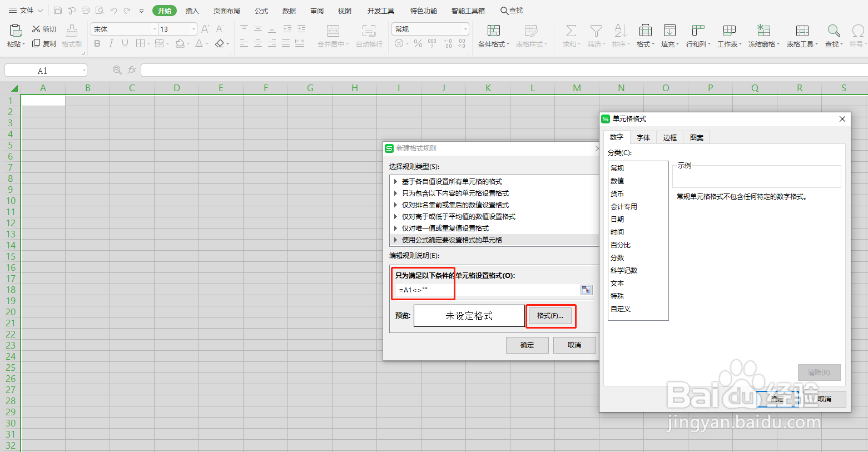
Task: Expand the quick access toolbar customize arrow
Action: (x=141, y=11)
